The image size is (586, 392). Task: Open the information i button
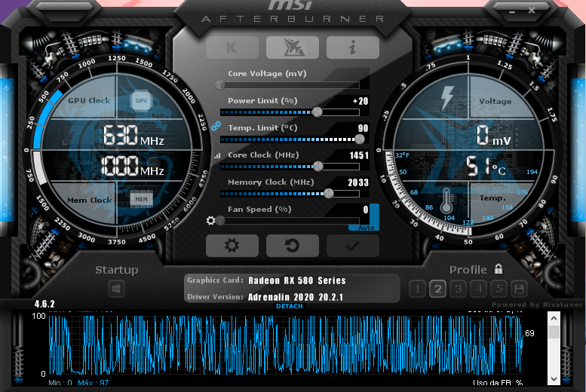tap(353, 47)
